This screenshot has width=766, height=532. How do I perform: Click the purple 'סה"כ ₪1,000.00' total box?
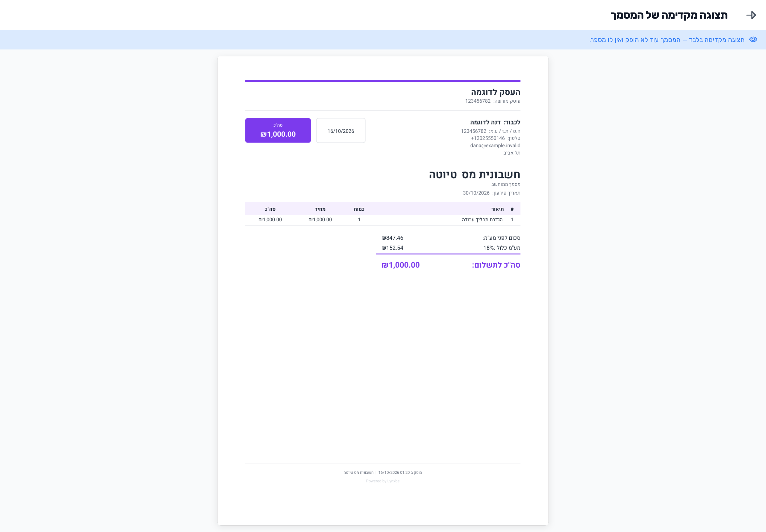pyautogui.click(x=278, y=130)
